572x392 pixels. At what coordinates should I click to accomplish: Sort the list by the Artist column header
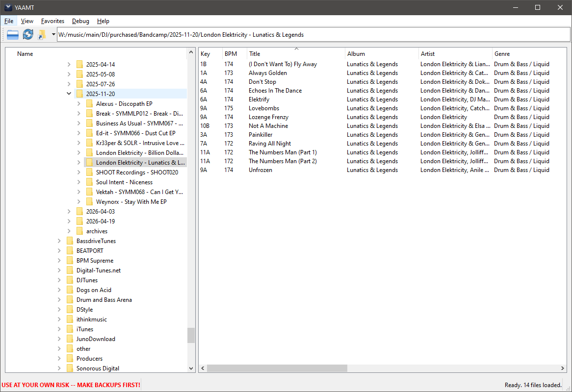point(455,53)
